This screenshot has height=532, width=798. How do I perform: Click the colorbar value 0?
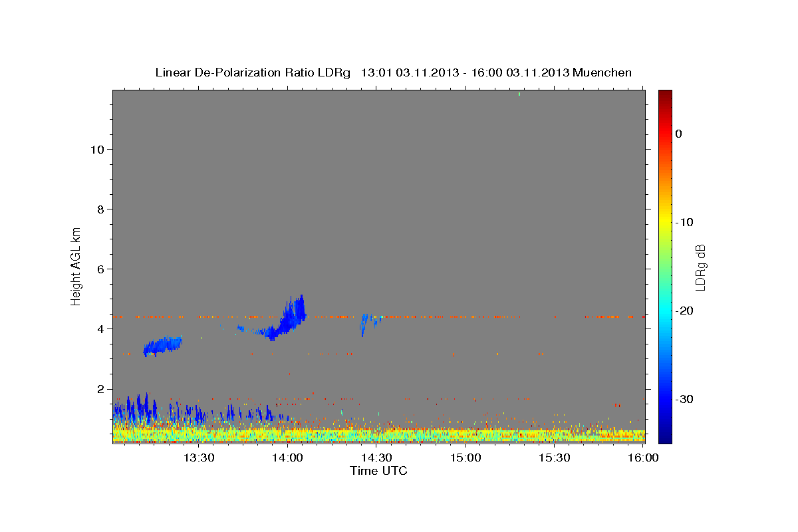(679, 134)
